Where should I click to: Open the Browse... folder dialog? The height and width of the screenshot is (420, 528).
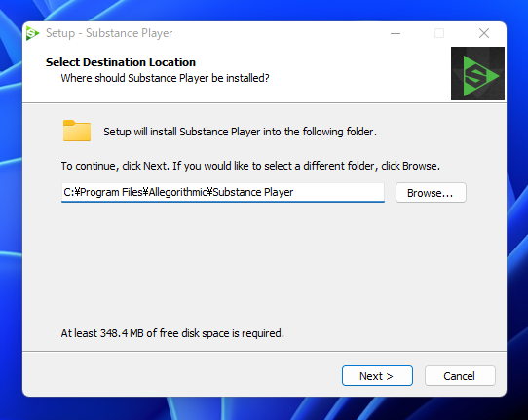click(431, 193)
